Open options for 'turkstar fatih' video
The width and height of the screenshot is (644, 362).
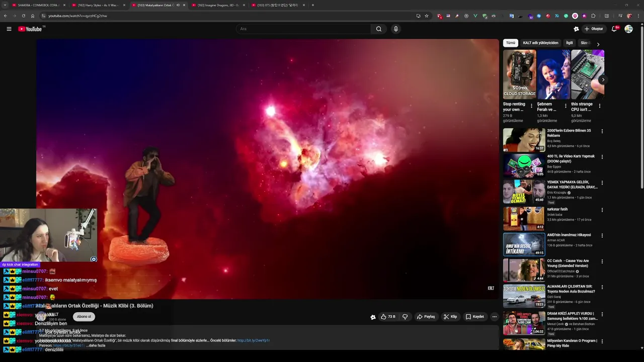coord(602,210)
